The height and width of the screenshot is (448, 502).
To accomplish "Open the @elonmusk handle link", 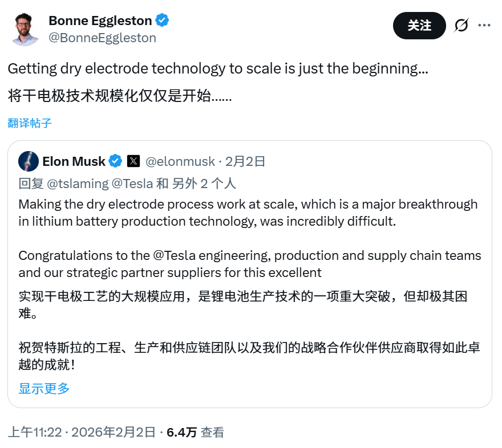I will pos(180,161).
